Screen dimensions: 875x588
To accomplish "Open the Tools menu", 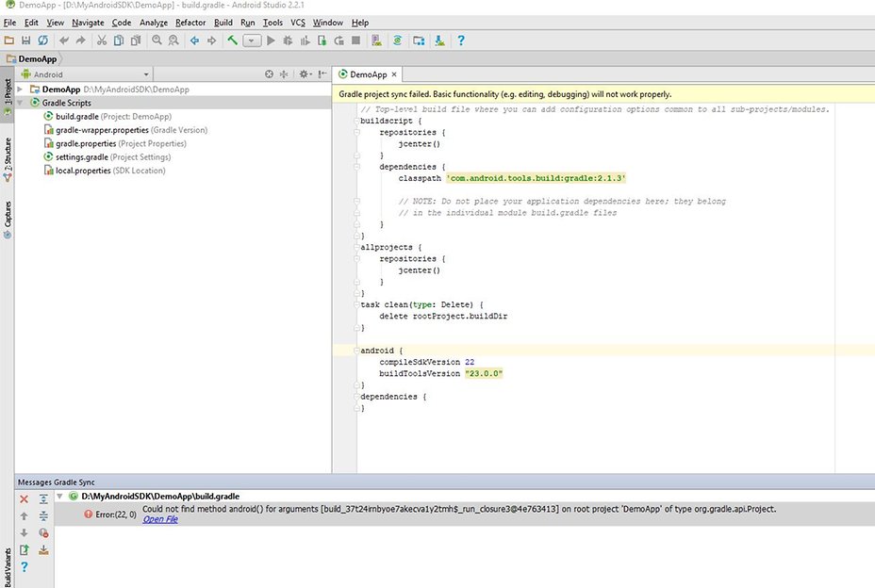I will click(272, 23).
